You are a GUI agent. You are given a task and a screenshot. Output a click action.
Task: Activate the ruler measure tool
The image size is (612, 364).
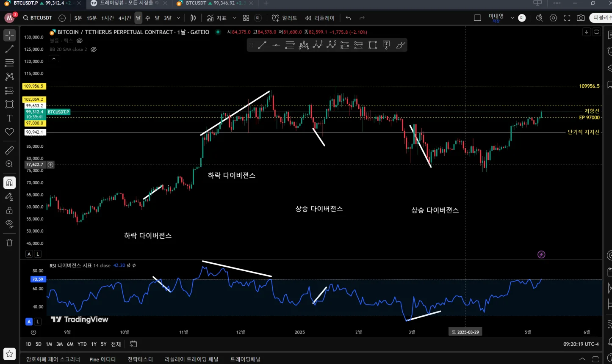(x=9, y=150)
